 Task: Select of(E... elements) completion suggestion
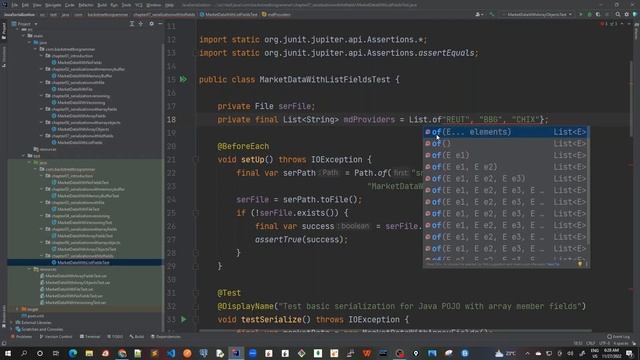click(505, 132)
